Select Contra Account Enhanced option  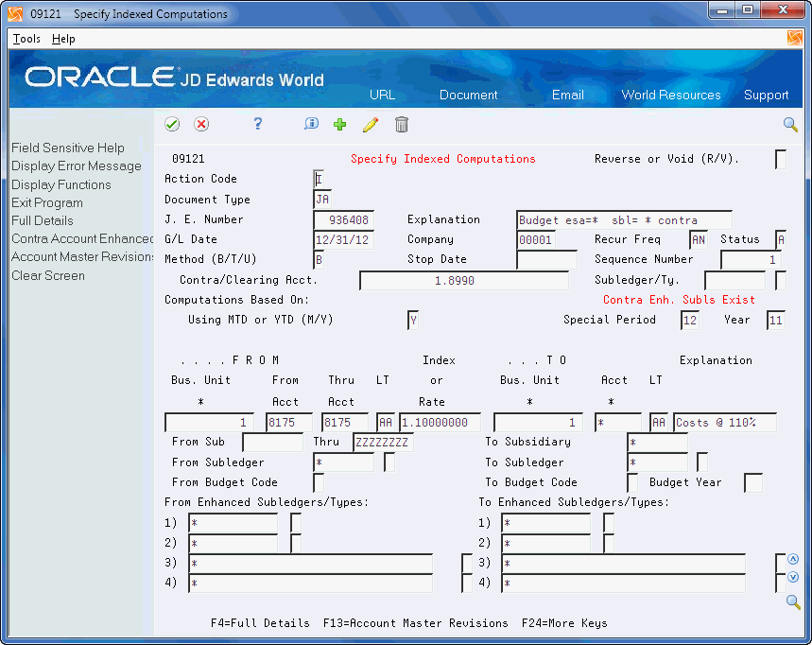(x=82, y=239)
